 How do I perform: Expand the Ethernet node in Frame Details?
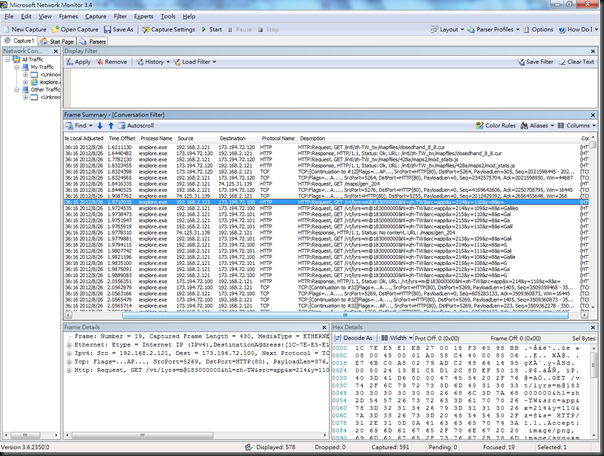[x=69, y=345]
